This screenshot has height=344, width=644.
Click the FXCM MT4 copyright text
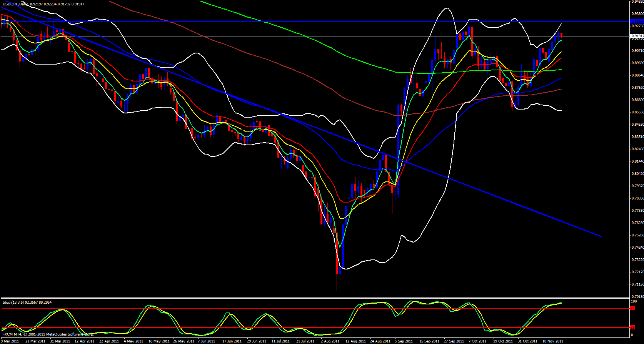(x=48, y=334)
